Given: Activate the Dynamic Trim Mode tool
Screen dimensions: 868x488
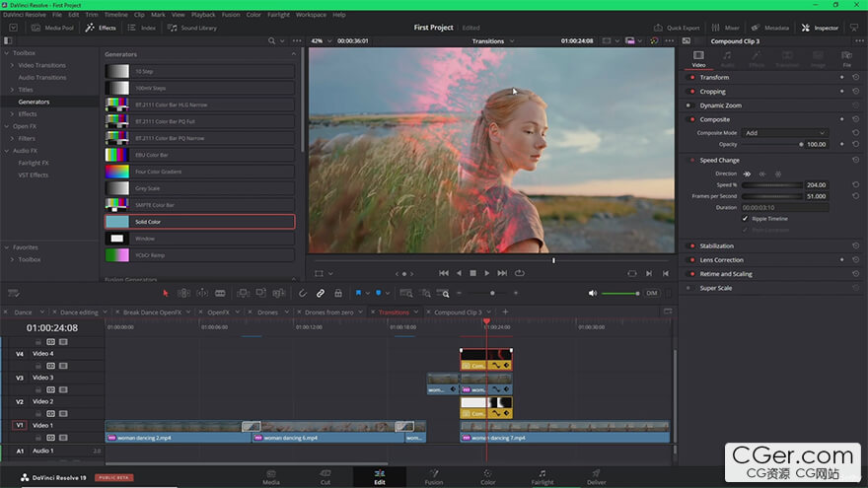Looking at the screenshot, I should (202, 293).
